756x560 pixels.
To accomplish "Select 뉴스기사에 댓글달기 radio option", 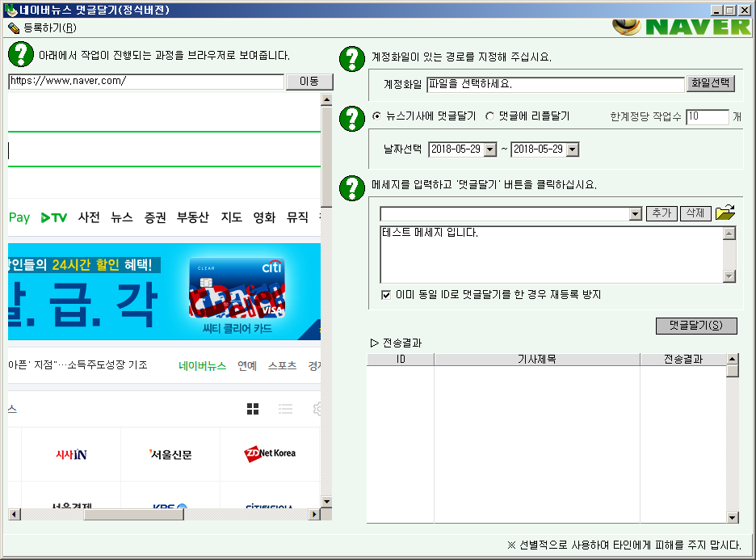I will (376, 116).
